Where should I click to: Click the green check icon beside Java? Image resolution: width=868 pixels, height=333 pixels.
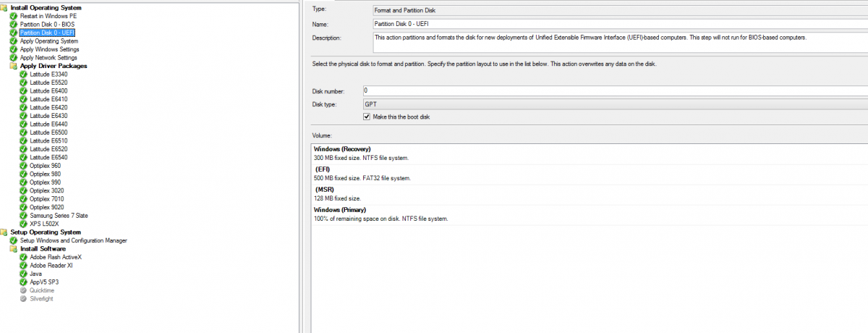23,274
